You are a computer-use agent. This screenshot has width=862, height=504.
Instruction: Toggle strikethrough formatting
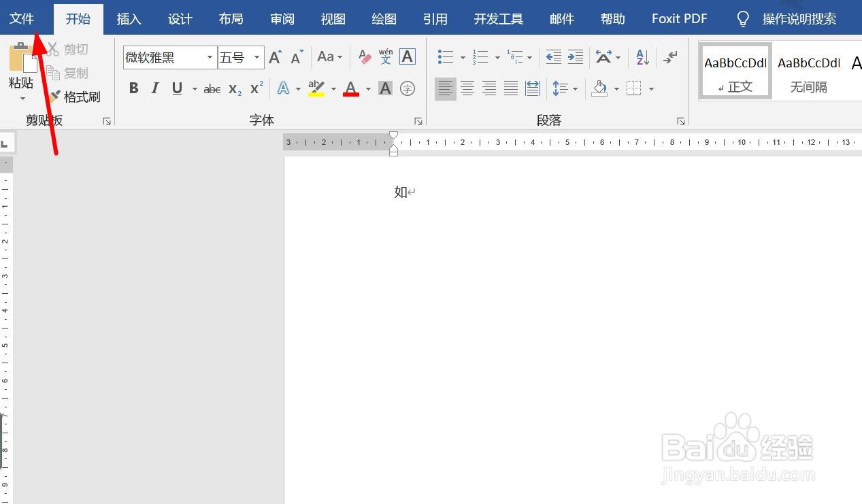point(212,88)
